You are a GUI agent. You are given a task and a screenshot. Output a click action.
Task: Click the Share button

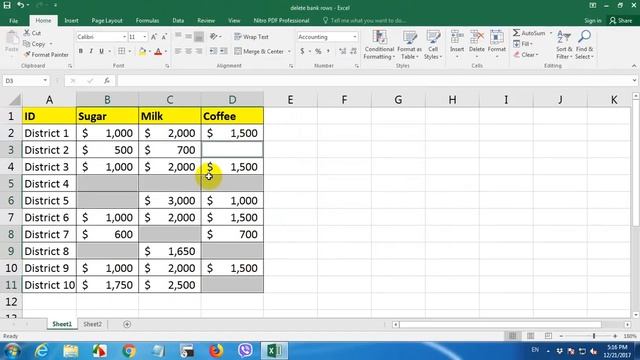click(620, 20)
